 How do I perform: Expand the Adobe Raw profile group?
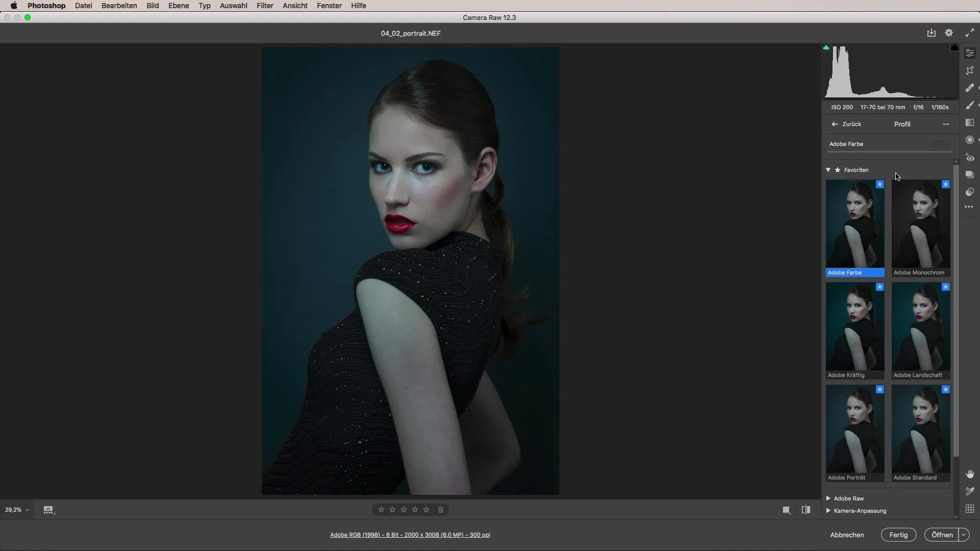[x=828, y=498]
